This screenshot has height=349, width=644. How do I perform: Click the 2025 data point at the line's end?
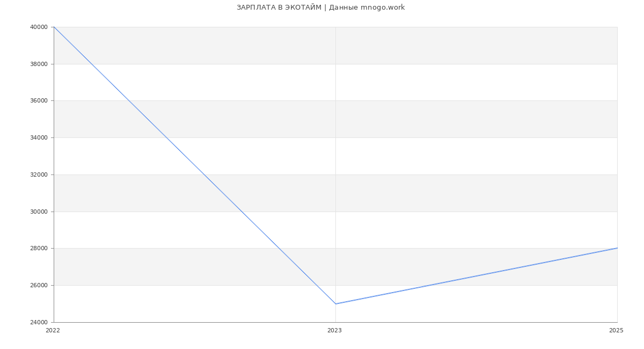pos(617,248)
